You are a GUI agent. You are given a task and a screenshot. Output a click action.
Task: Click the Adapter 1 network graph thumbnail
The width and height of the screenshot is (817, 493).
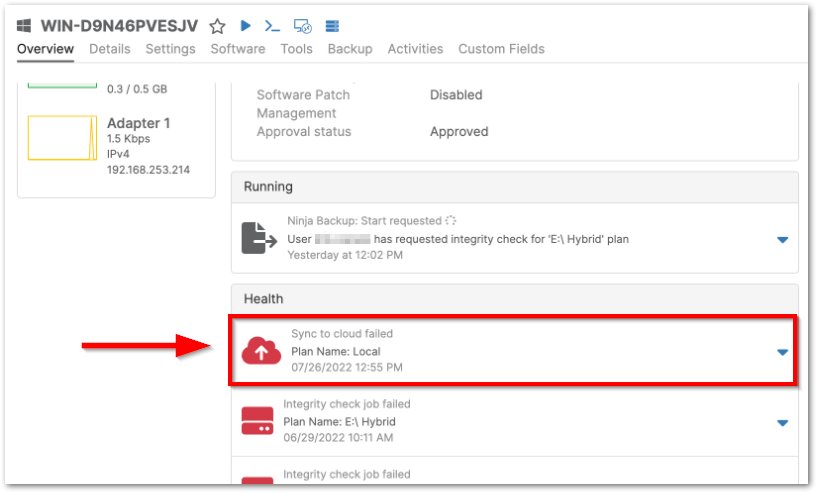pos(62,138)
